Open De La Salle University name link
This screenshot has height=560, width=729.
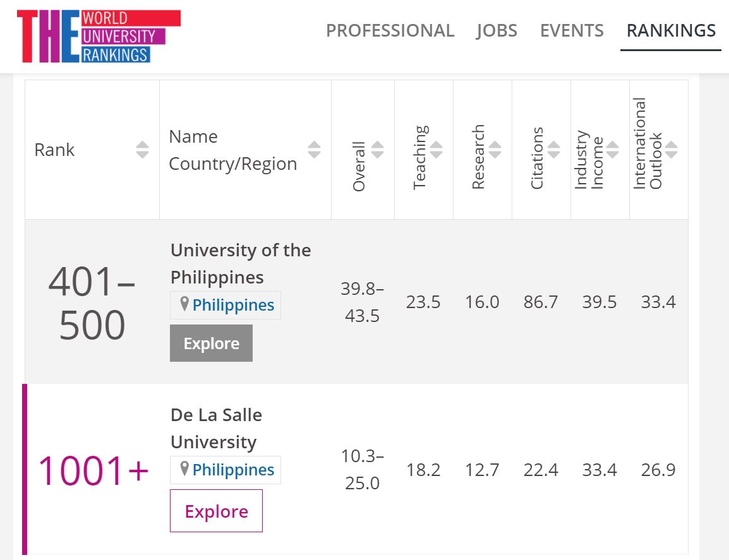[216, 429]
